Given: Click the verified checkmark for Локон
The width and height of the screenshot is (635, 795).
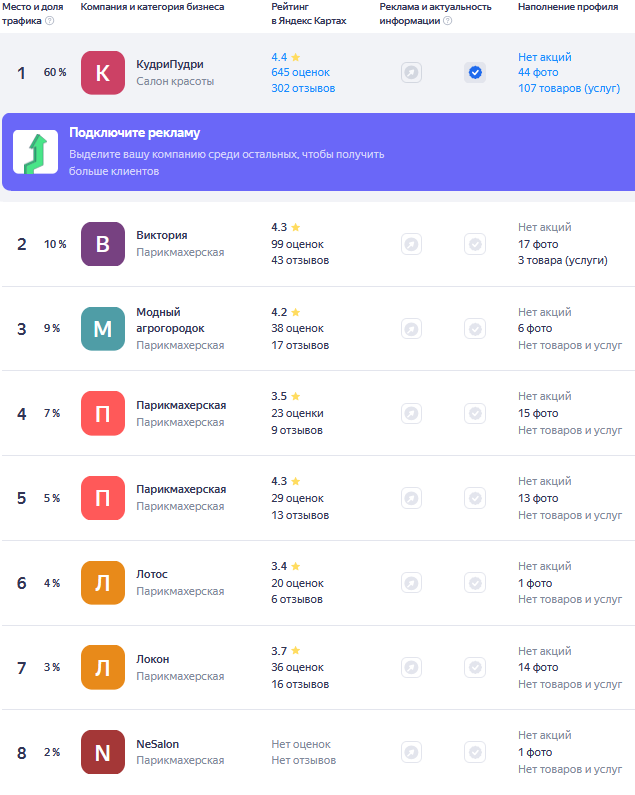Looking at the screenshot, I should tap(475, 667).
